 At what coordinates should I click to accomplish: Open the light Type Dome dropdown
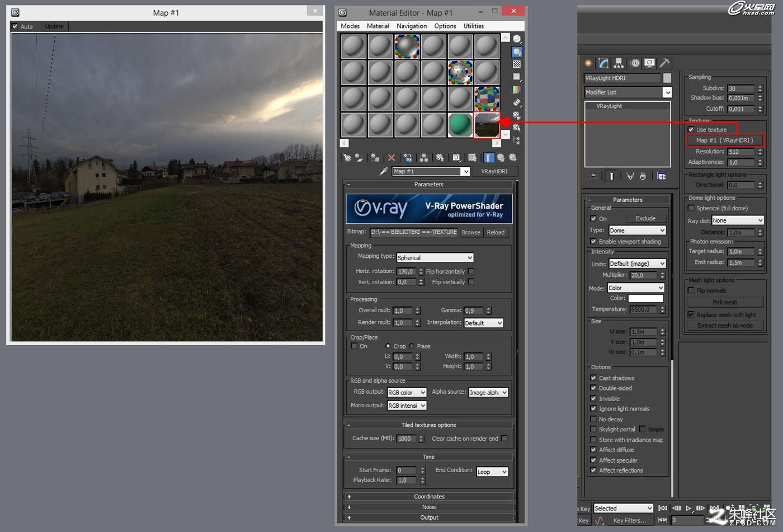(x=637, y=230)
